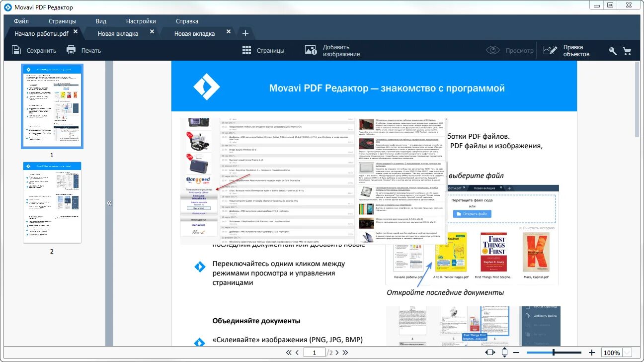This screenshot has width=644, height=362.
Task: Select page 1 thumbnail
Action: pyautogui.click(x=52, y=106)
